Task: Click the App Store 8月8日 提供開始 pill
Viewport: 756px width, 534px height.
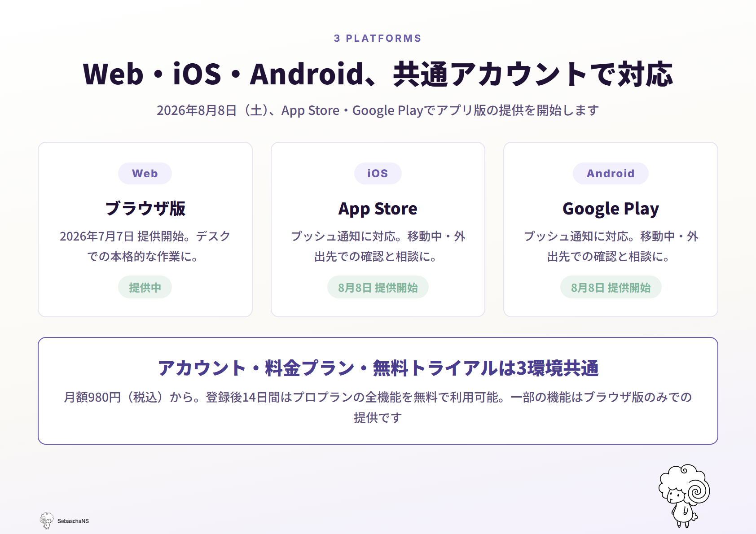Action: point(378,287)
